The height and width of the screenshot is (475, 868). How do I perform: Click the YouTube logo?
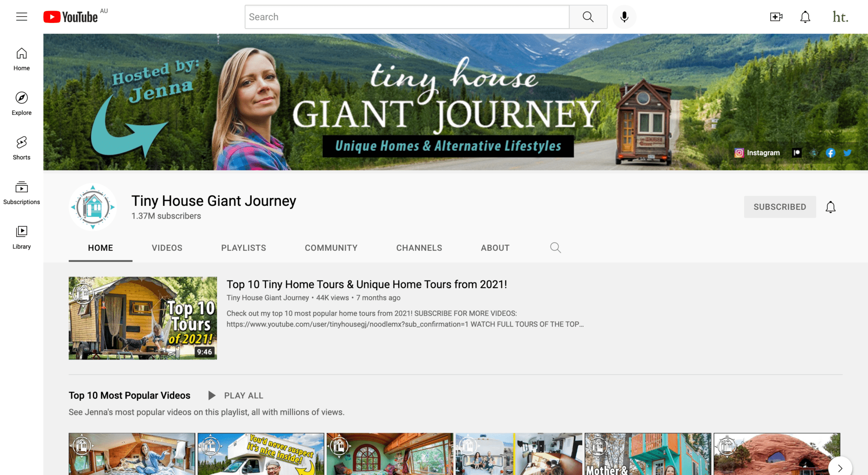click(x=71, y=17)
